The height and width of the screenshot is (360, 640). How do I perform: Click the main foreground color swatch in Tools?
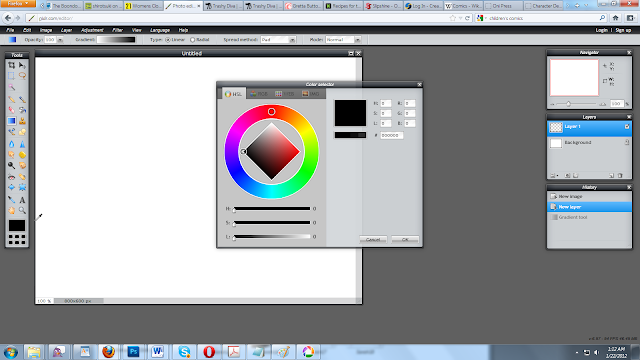point(17,225)
